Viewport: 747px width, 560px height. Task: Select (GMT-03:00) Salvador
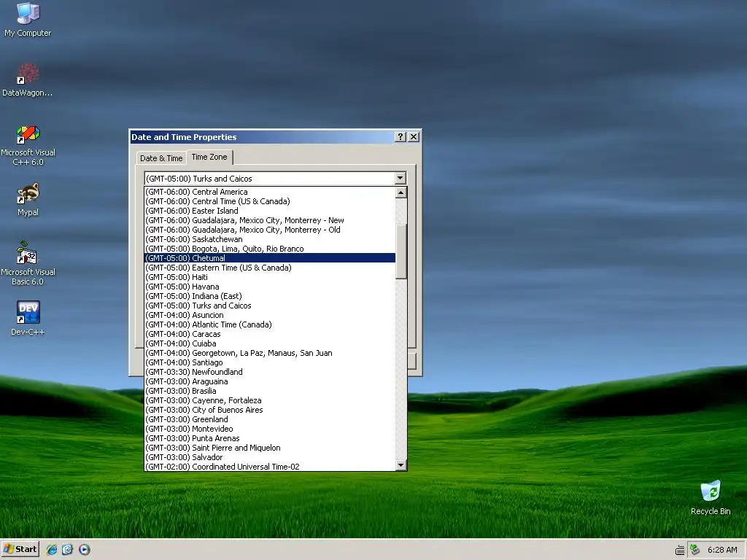pos(270,457)
